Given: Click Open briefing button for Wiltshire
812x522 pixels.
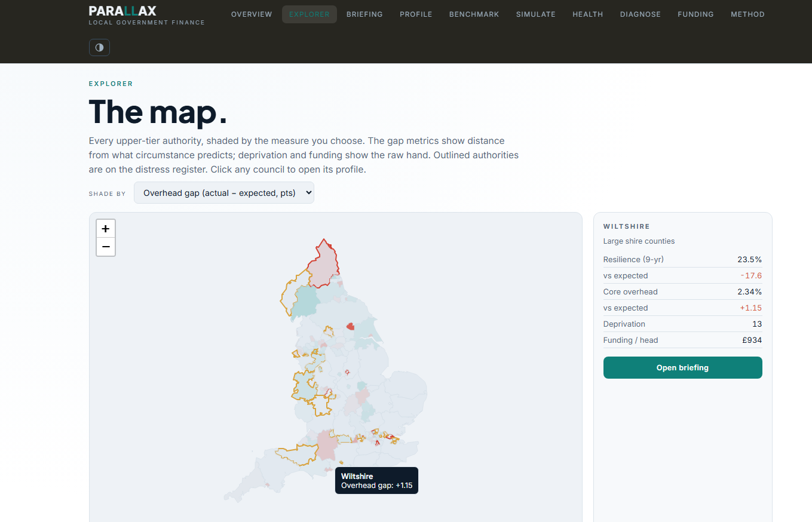Looking at the screenshot, I should (682, 367).
